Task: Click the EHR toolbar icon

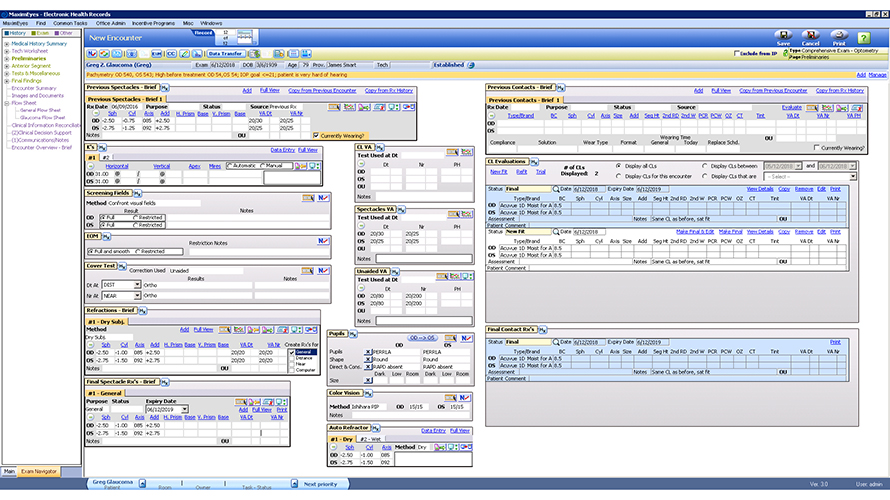Action: click(x=157, y=53)
